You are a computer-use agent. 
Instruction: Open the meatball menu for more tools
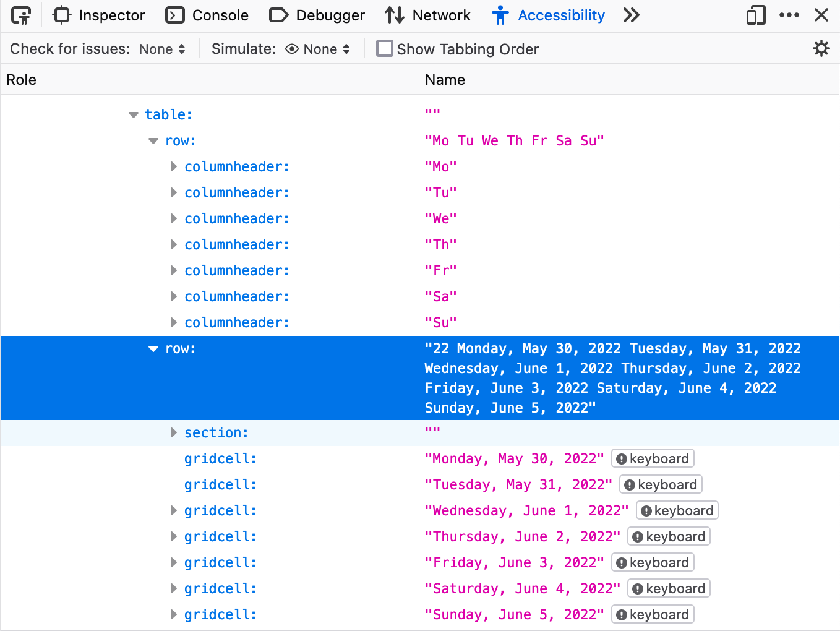pyautogui.click(x=789, y=15)
